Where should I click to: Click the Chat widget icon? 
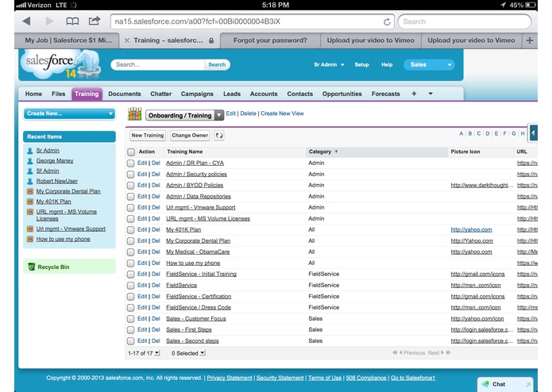click(x=486, y=384)
